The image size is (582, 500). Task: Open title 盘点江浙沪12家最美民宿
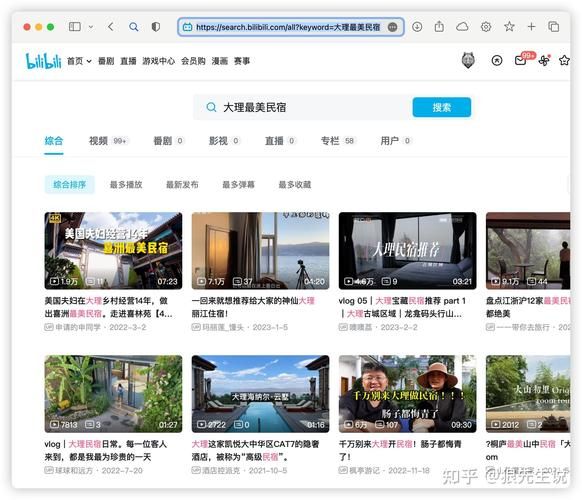(528, 307)
